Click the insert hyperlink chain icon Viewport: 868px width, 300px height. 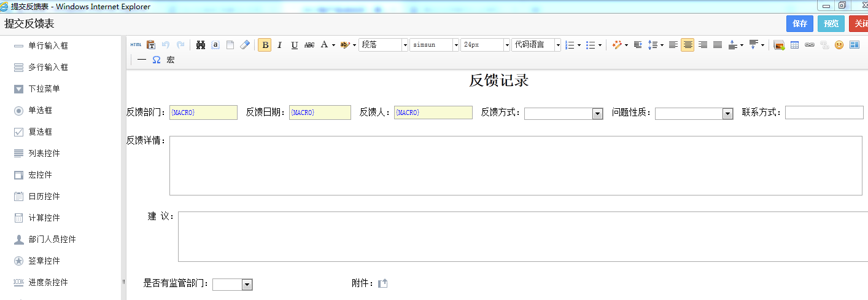coord(809,45)
